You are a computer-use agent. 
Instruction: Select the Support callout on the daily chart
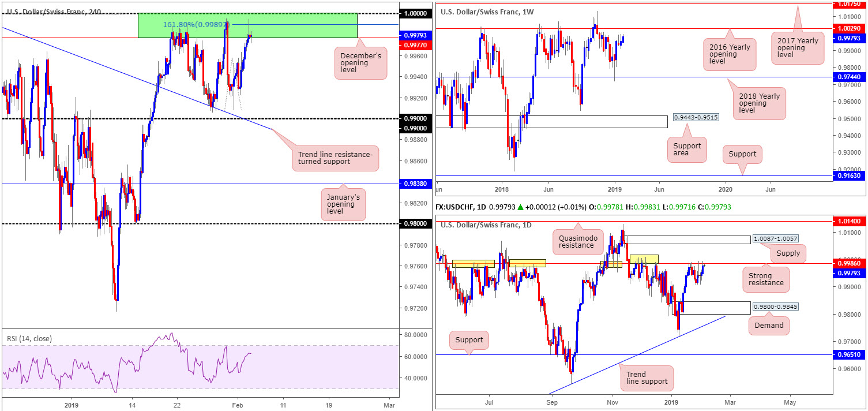tap(469, 340)
